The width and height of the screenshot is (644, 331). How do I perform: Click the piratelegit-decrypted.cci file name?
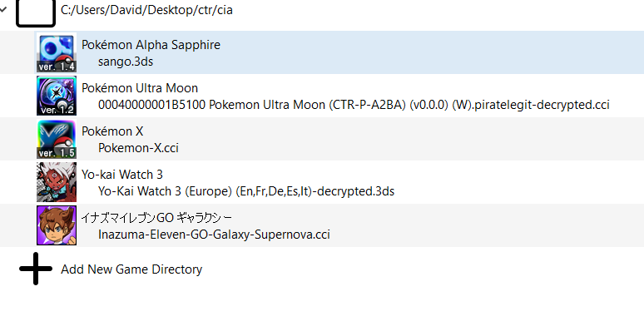click(x=354, y=105)
